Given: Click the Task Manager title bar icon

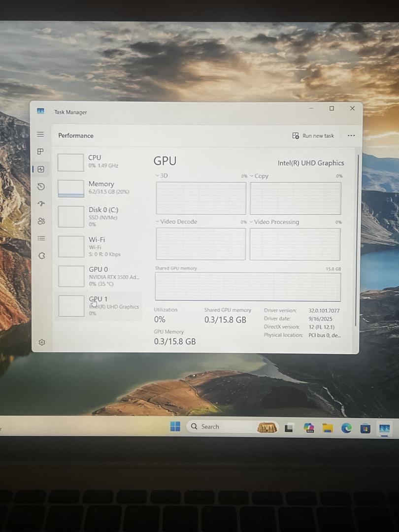Looking at the screenshot, I should point(41,111).
